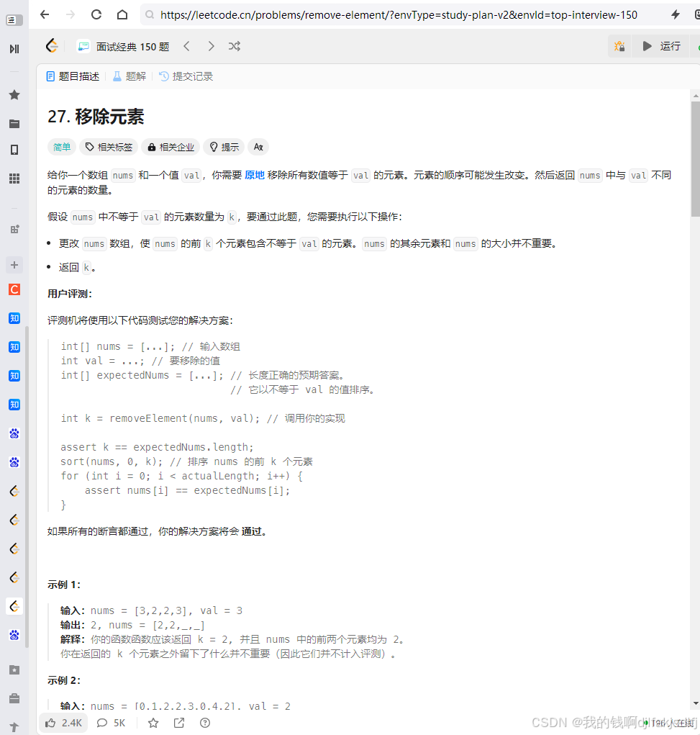Image resolution: width=700 pixels, height=735 pixels.
Task: Open the sidebar folder icon
Action: pos(14,124)
